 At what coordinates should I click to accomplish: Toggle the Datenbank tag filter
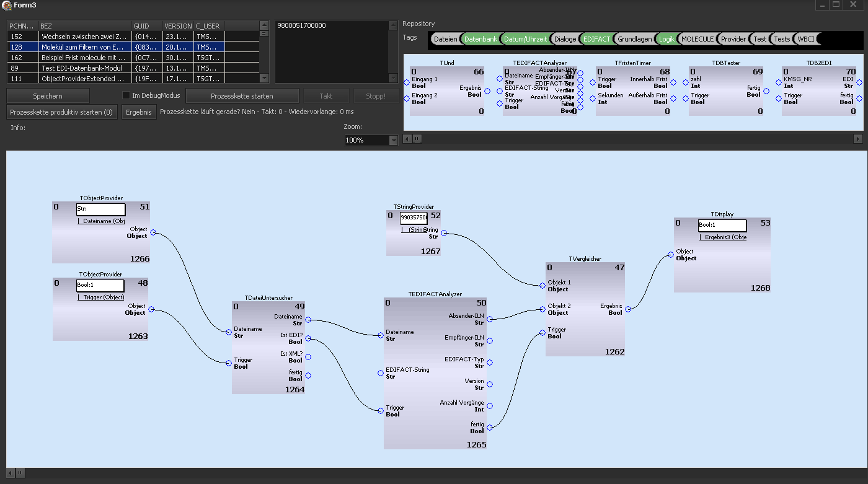(480, 39)
